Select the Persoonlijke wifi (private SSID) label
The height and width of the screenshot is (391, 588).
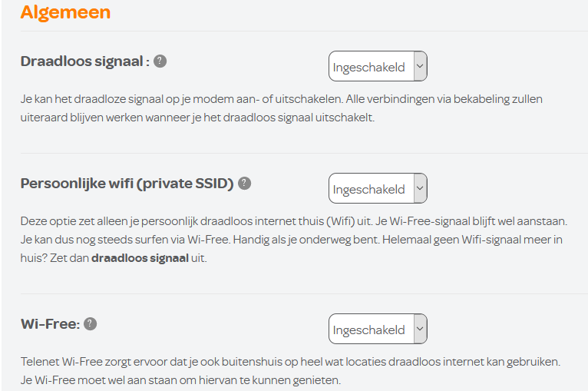coord(127,184)
